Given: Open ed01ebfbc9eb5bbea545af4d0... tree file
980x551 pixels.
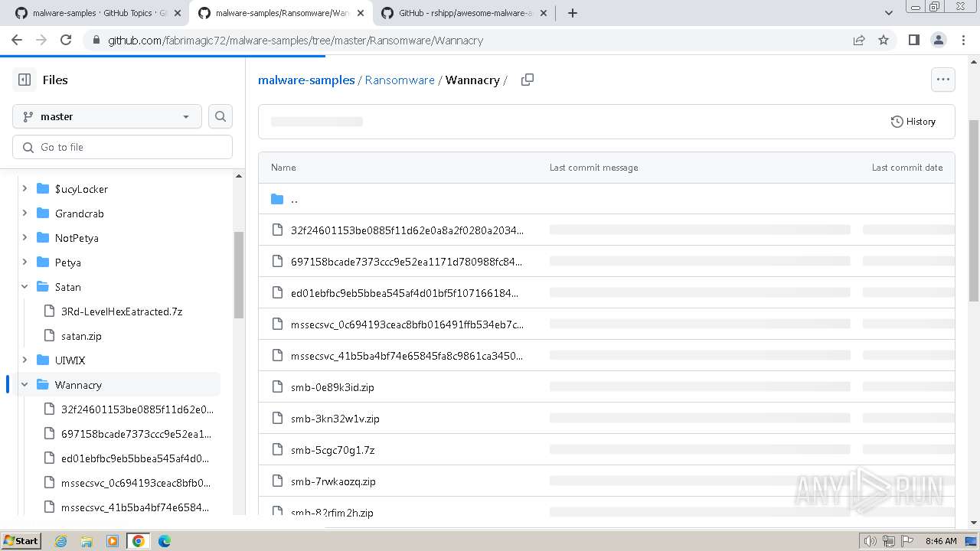Looking at the screenshot, I should (x=136, y=458).
